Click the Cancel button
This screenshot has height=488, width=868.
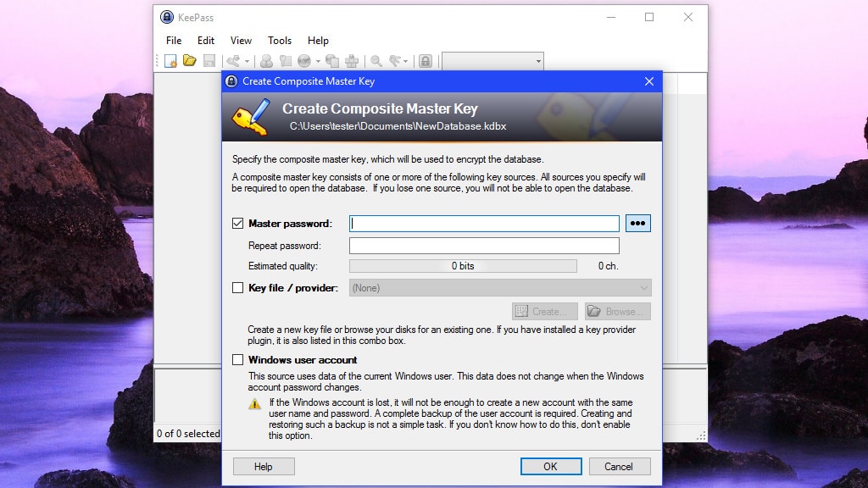[620, 467]
